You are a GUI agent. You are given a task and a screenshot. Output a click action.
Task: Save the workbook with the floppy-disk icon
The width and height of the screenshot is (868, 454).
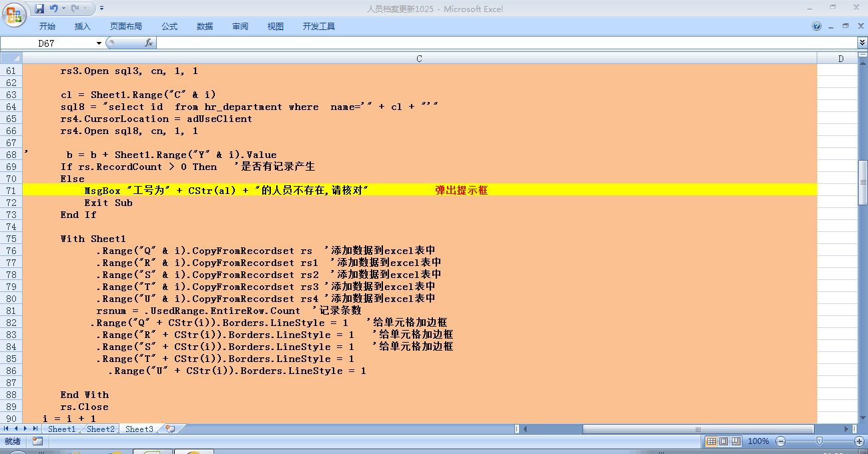(39, 9)
